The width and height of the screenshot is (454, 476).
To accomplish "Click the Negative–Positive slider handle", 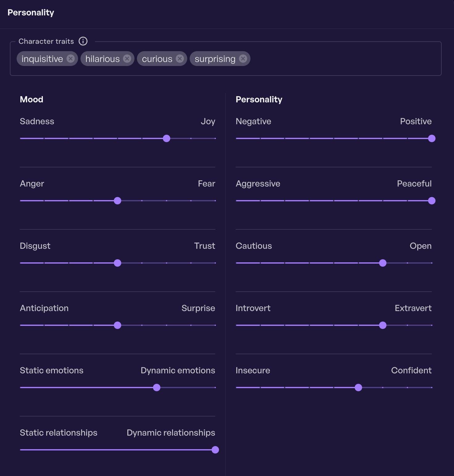I will tap(432, 138).
